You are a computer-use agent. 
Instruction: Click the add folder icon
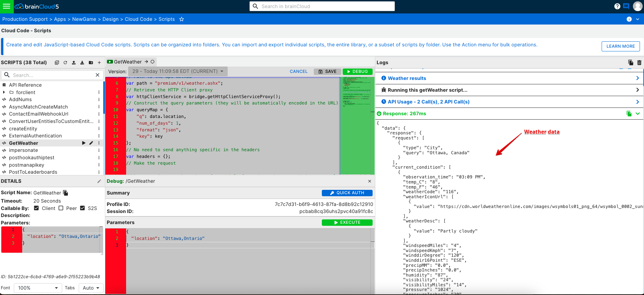click(x=91, y=62)
